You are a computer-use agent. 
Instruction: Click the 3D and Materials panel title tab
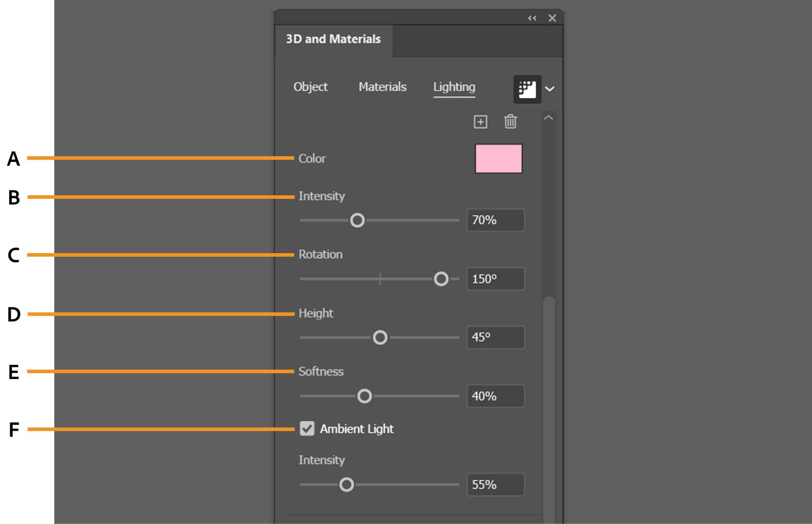pyautogui.click(x=332, y=40)
